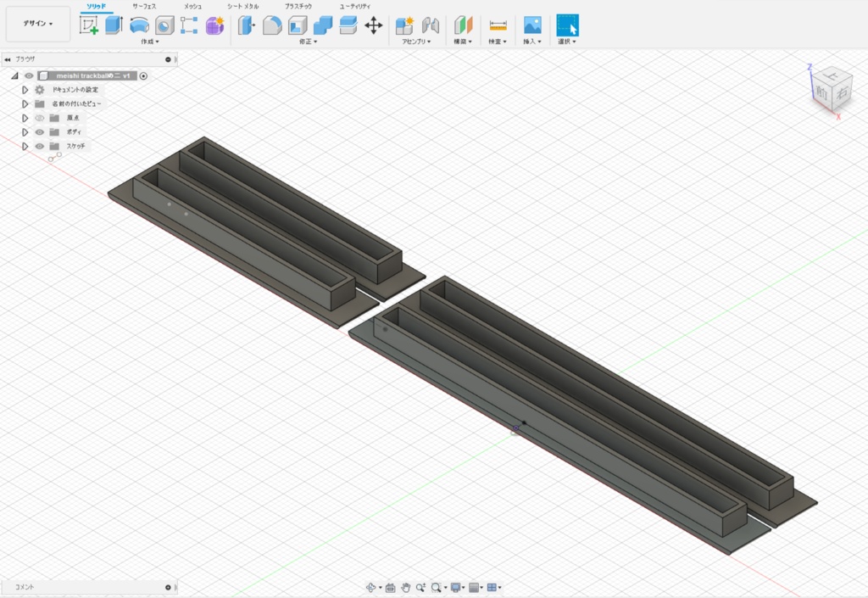The height and width of the screenshot is (598, 868).
Task: Expand the ドキュメントの設定 node
Action: tap(25, 90)
